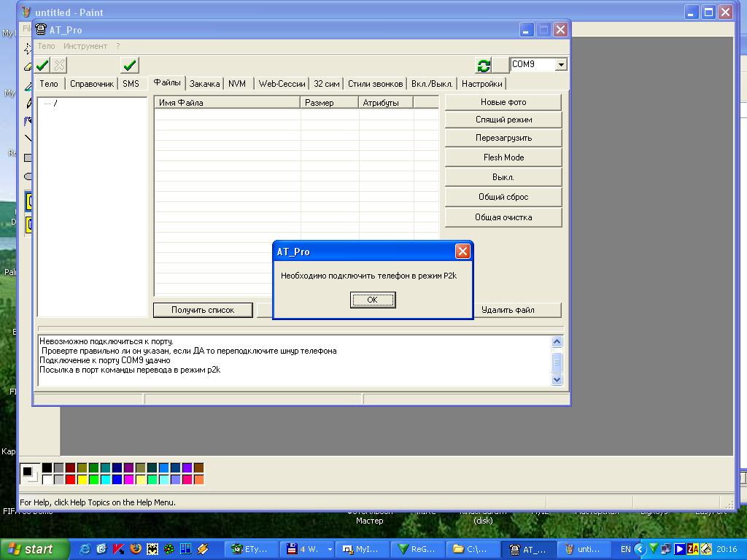Image resolution: width=747 pixels, height=560 pixels.
Task: Expand hidden system tray icons arrow
Action: [x=640, y=549]
